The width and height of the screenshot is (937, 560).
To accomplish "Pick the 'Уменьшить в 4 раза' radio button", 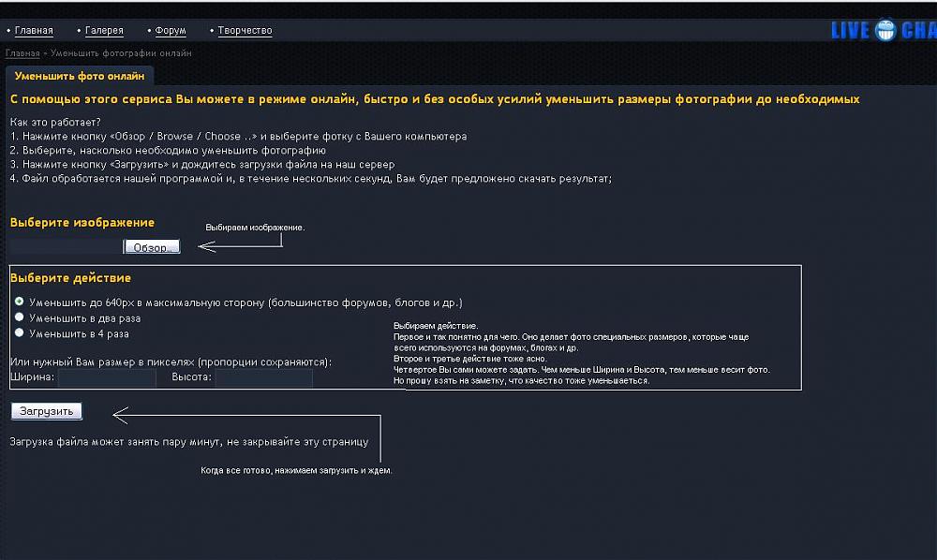I will [19, 332].
